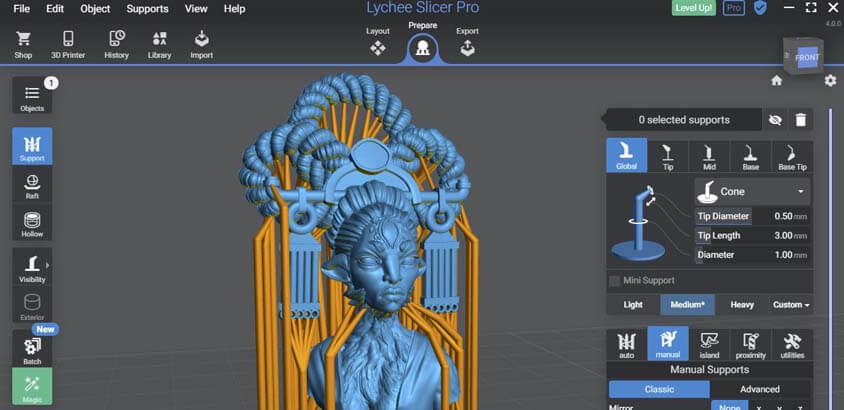Select the Global support tab
Image resolution: width=844 pixels, height=410 pixels.
click(627, 155)
